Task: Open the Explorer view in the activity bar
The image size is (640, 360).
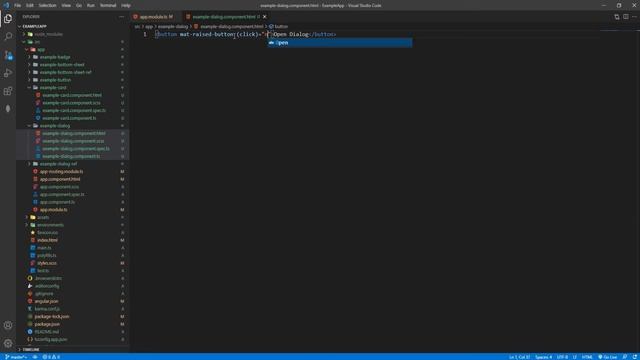Action: click(x=8, y=19)
